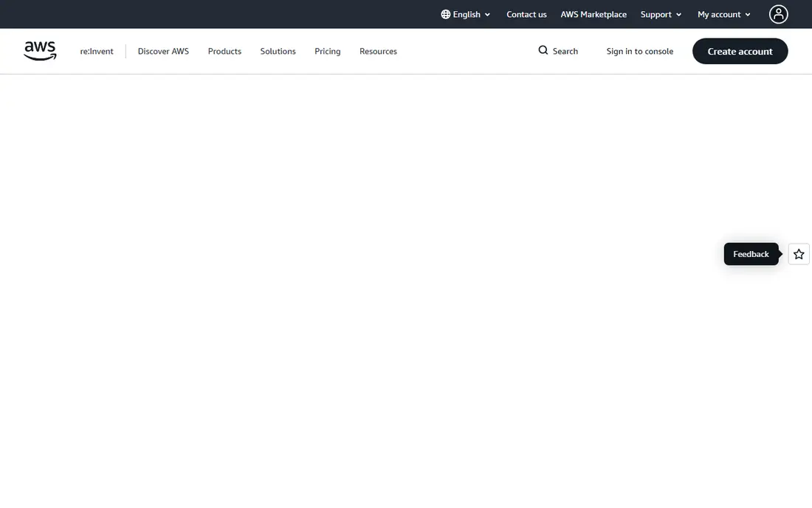This screenshot has height=508, width=812.
Task: Open the Pricing menu
Action: 327,51
